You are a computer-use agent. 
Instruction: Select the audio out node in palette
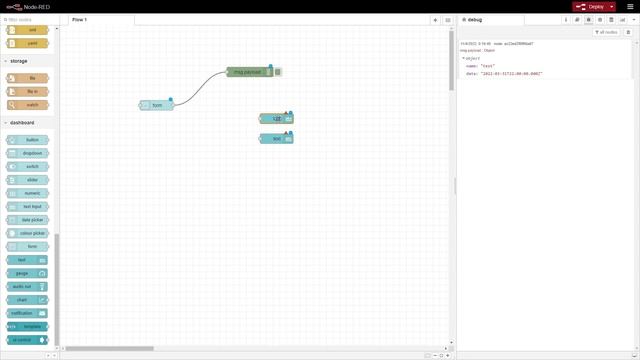tap(27, 287)
